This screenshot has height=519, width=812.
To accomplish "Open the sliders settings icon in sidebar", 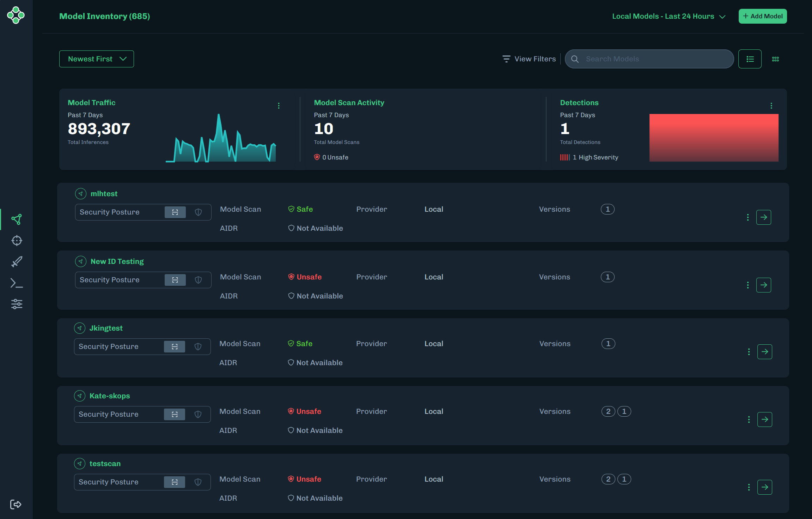I will point(17,304).
